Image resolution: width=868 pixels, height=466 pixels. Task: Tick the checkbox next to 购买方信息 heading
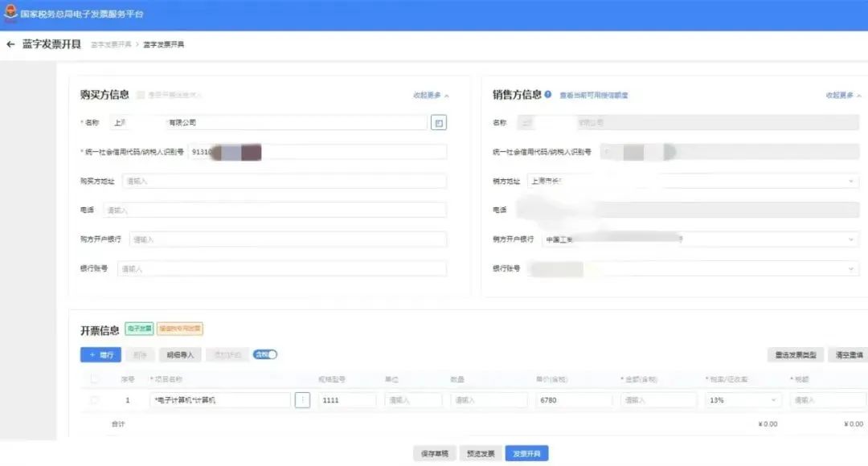(x=141, y=95)
